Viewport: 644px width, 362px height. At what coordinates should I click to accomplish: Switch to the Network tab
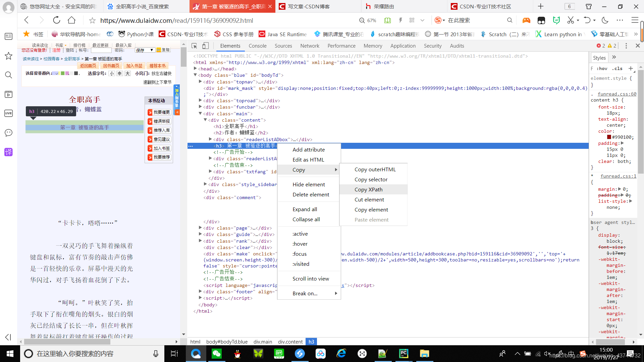[310, 46]
